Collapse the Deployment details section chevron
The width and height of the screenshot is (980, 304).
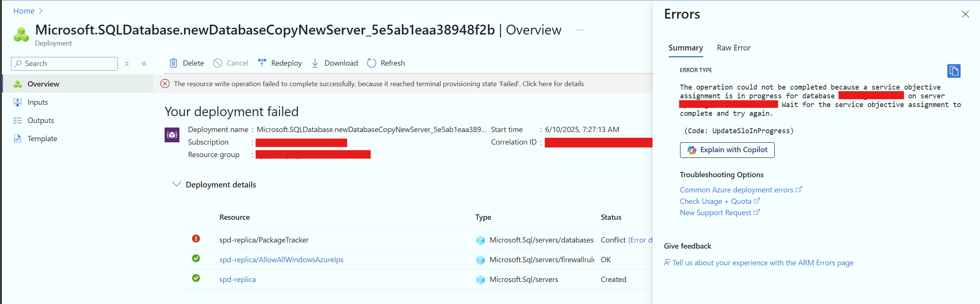point(176,184)
